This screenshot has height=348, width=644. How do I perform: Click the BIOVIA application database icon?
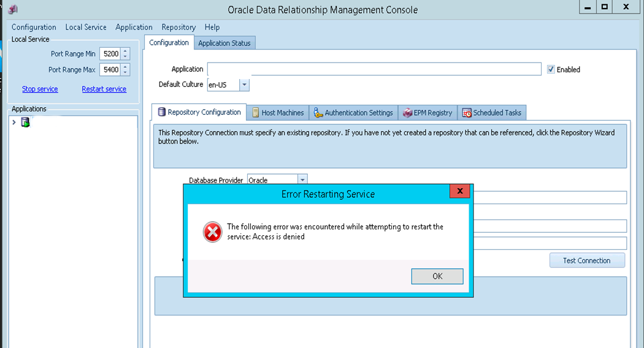pos(25,122)
